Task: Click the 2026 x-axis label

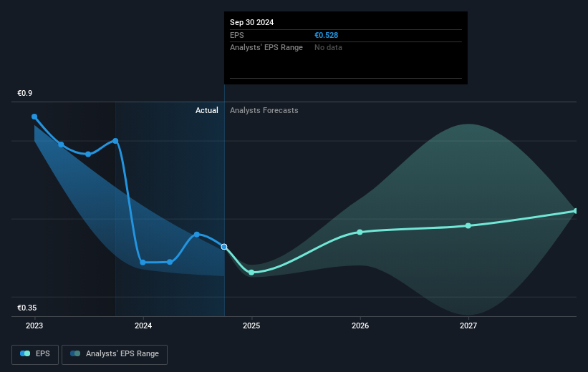Action: click(360, 326)
